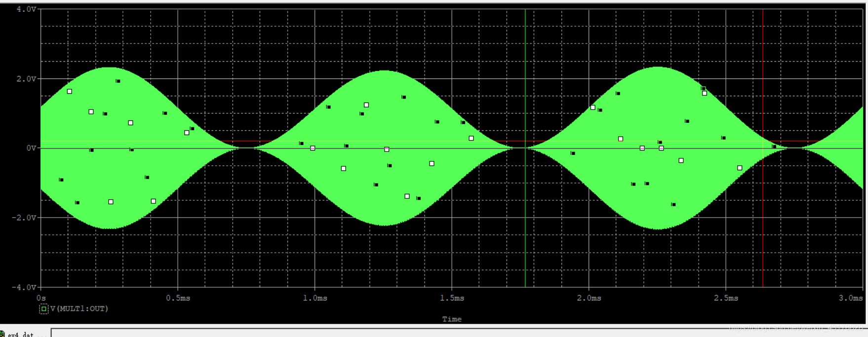The image size is (868, 337).
Task: Click the 2.0V y-axis label
Action: point(26,79)
